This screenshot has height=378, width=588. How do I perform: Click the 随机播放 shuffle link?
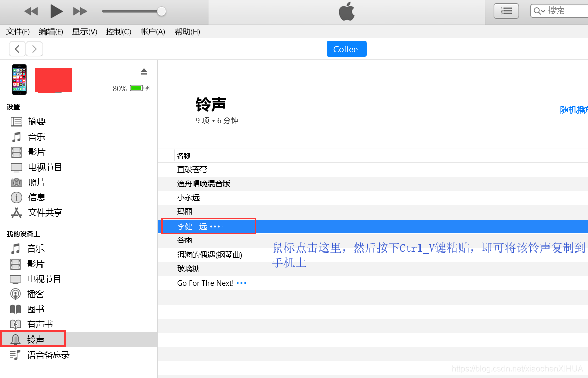tap(574, 110)
